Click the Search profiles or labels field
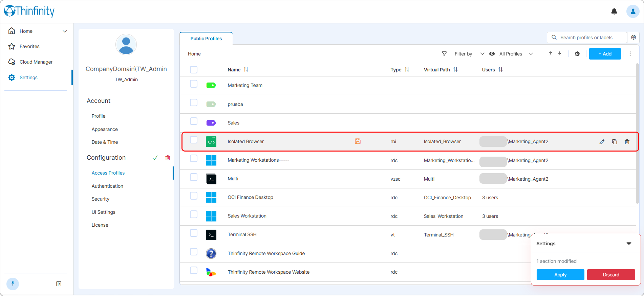 [x=587, y=38]
